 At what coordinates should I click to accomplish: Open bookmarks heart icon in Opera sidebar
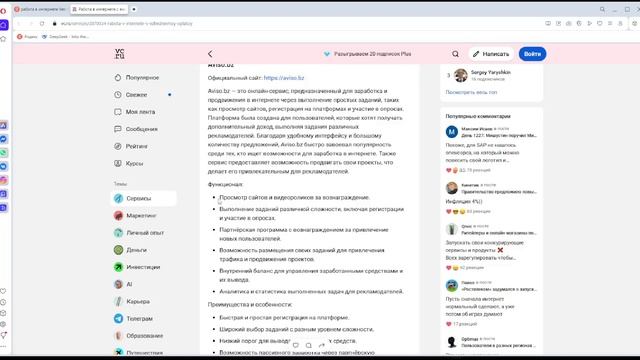(x=3, y=291)
